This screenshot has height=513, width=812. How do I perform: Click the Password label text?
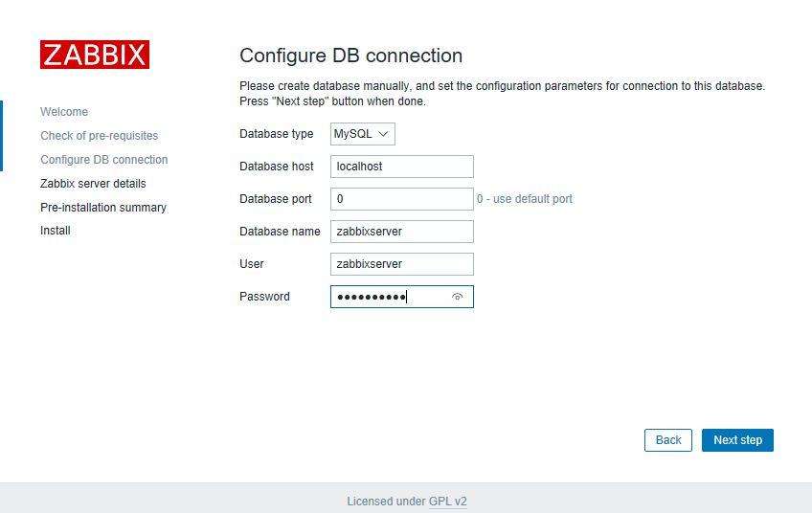(x=264, y=297)
